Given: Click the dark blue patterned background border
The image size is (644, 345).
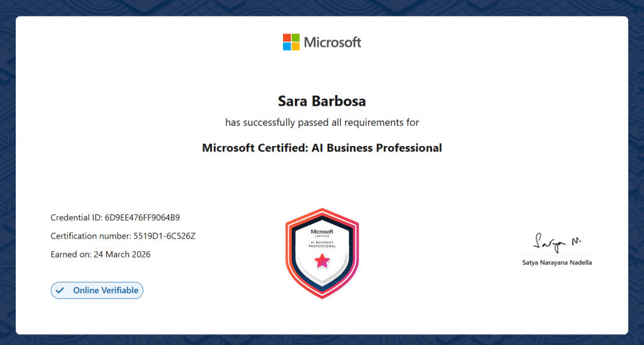Looking at the screenshot, I should pos(6,170).
